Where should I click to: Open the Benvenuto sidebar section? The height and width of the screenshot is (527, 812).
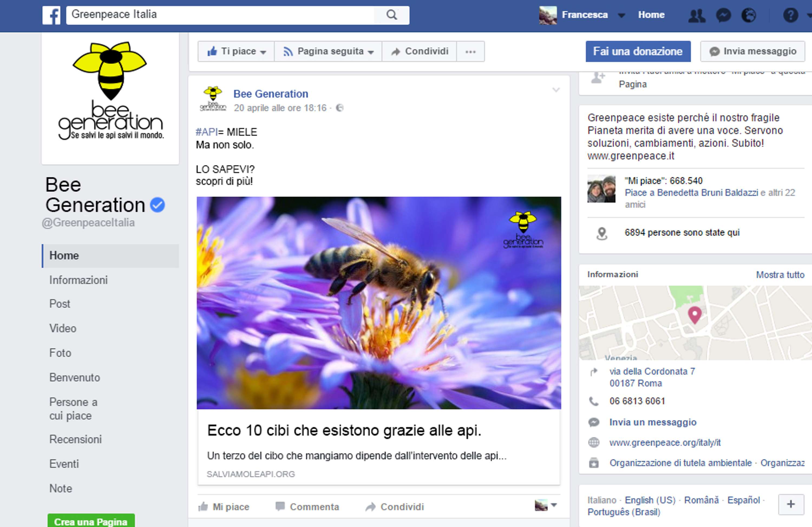coord(75,378)
